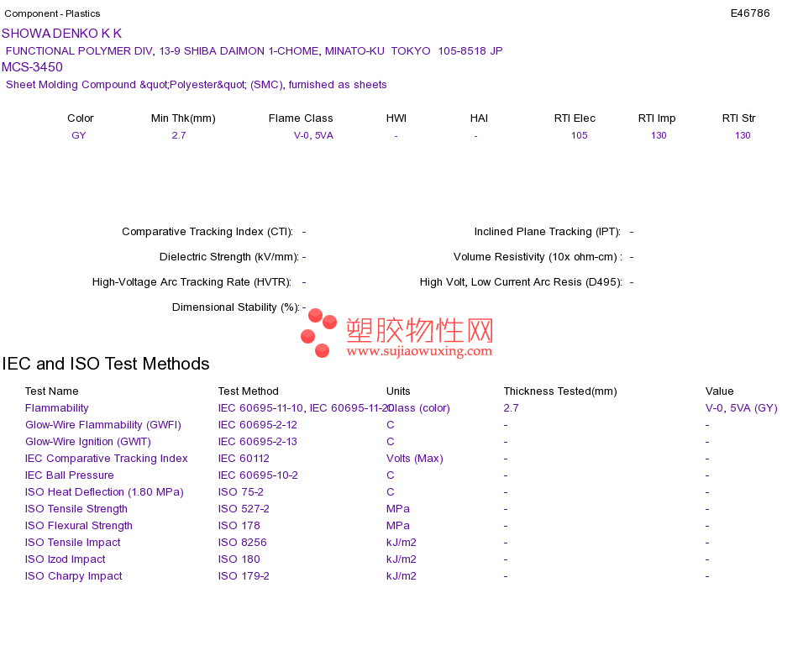Click the HWI column header
Image resolution: width=798 pixels, height=672 pixels.
tap(396, 118)
